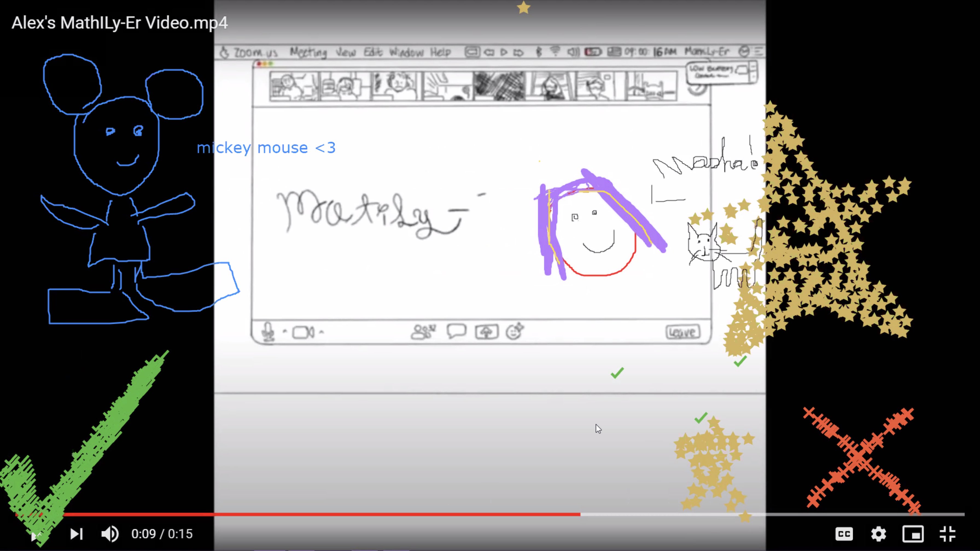Expand the camera options chevron

point(322,333)
